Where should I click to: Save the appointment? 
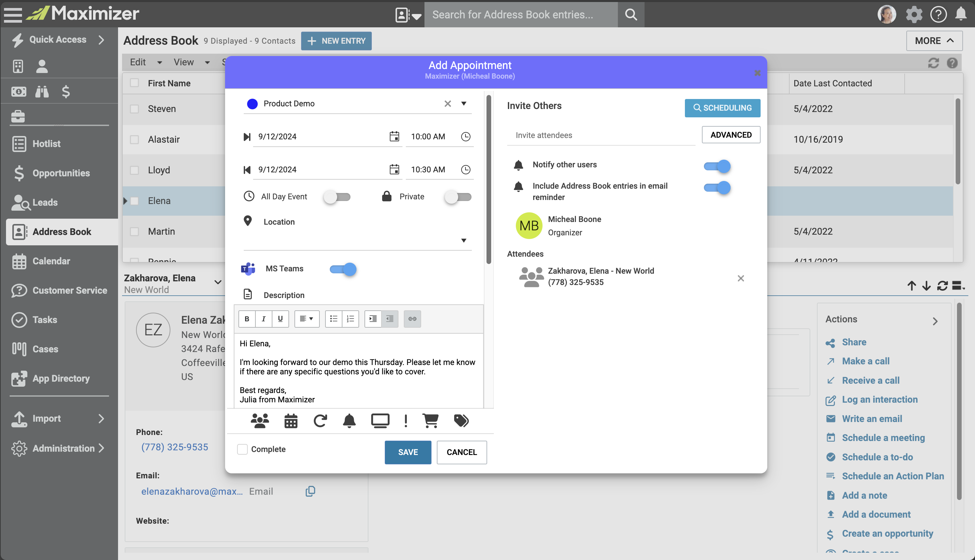pyautogui.click(x=408, y=452)
